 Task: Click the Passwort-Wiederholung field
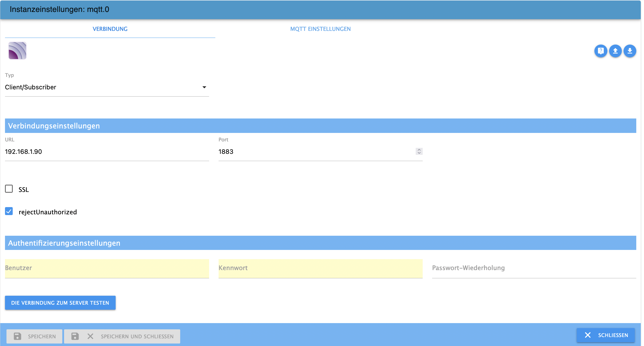pos(534,268)
